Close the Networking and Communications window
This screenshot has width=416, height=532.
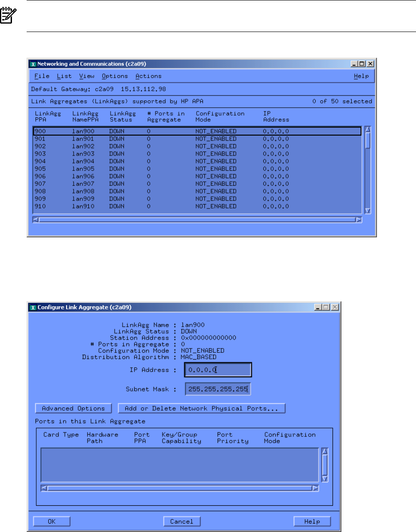[370, 64]
